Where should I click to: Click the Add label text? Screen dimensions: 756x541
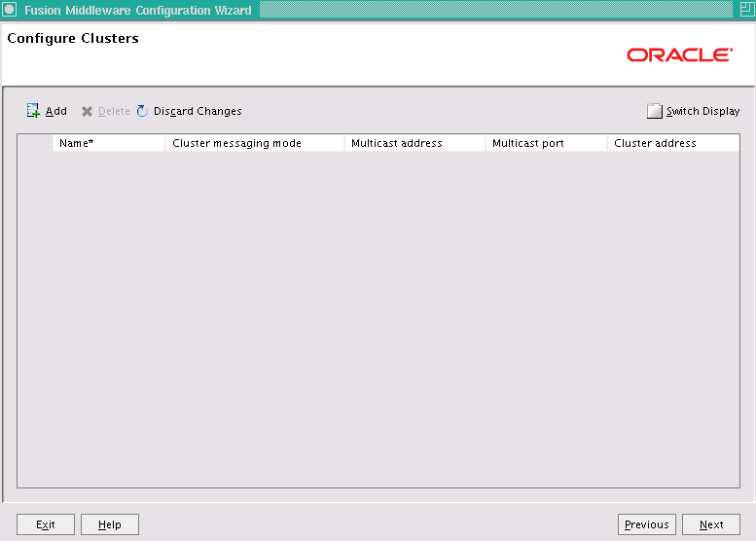click(x=55, y=111)
